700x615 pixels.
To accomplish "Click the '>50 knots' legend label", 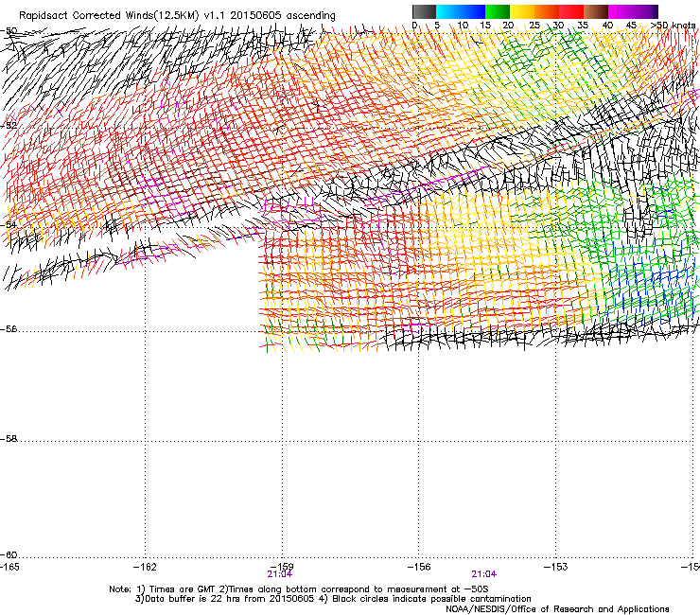I will tap(673, 26).
